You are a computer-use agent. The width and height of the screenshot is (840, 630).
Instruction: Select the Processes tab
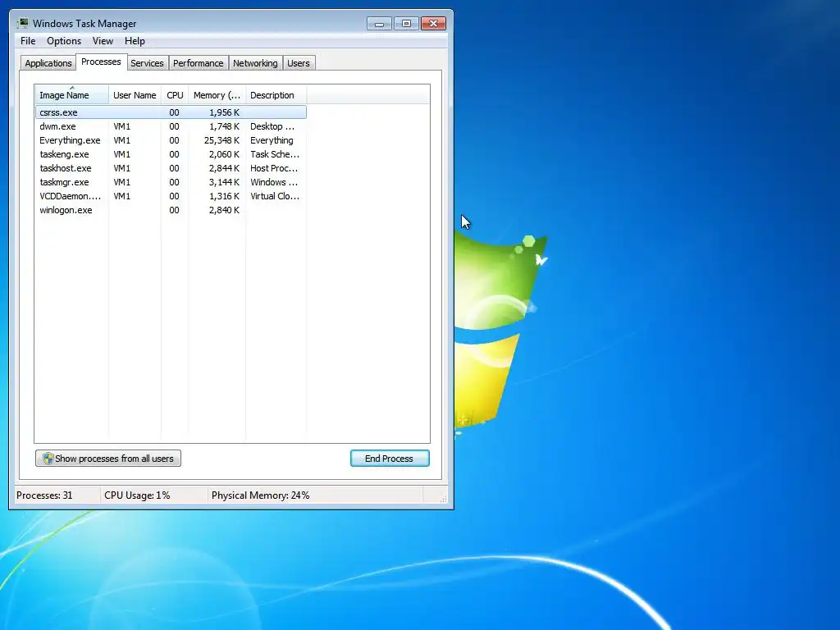coord(101,62)
